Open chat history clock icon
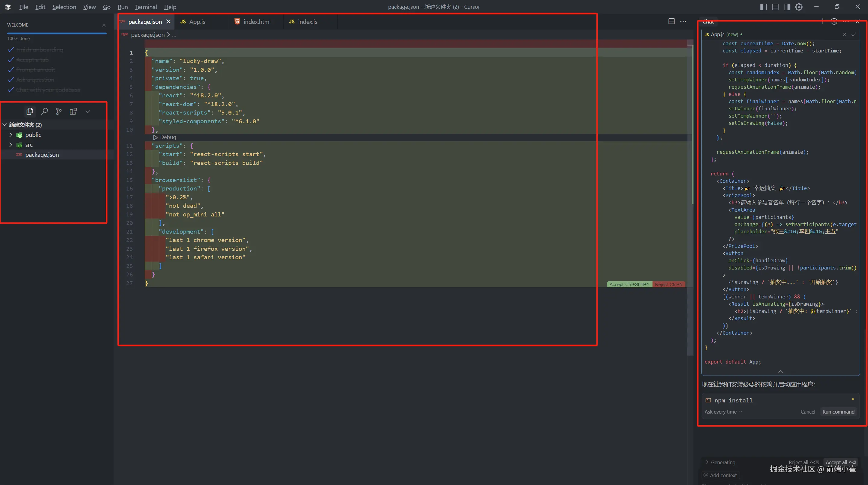 834,22
